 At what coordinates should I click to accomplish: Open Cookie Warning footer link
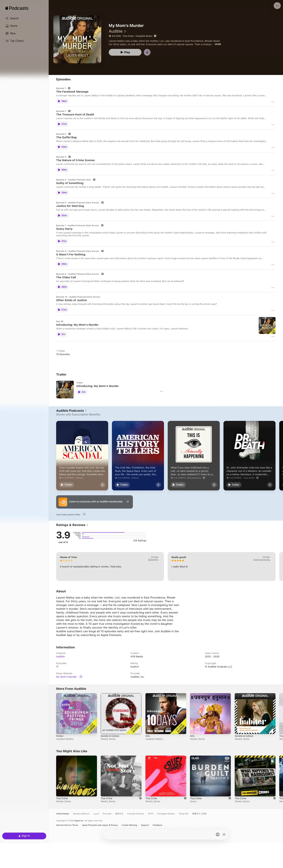pyautogui.click(x=129, y=825)
